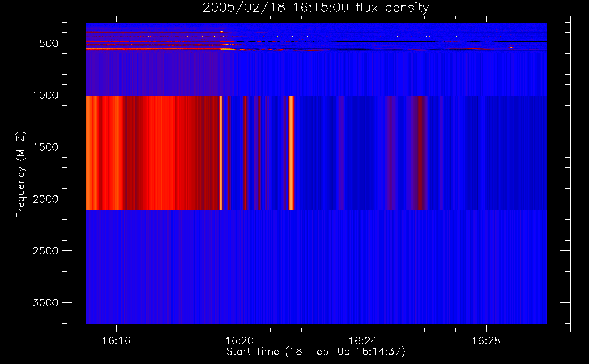Select the 1500 frequency tick label
The width and height of the screenshot is (589, 364).
pos(46,147)
